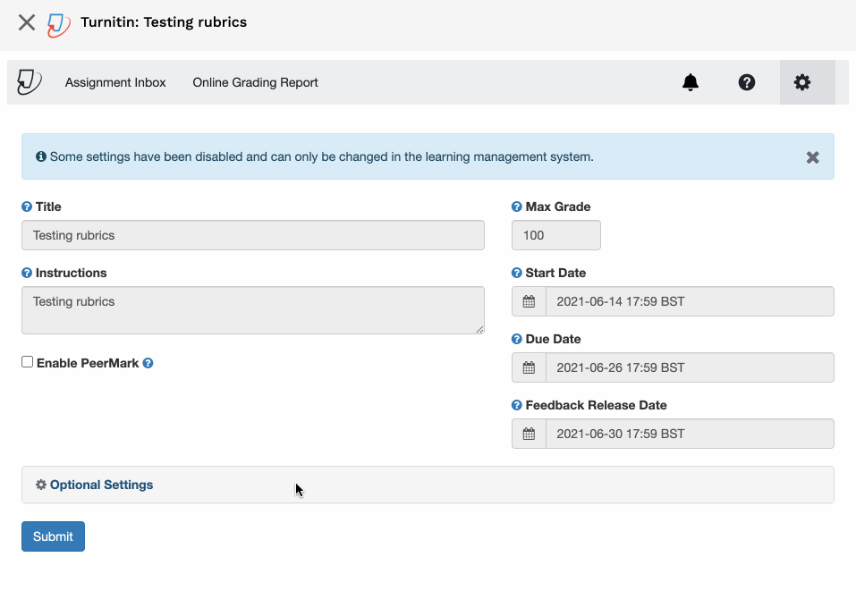Screen dimensions: 856x616
Task: Click the Submit button
Action: pos(53,536)
